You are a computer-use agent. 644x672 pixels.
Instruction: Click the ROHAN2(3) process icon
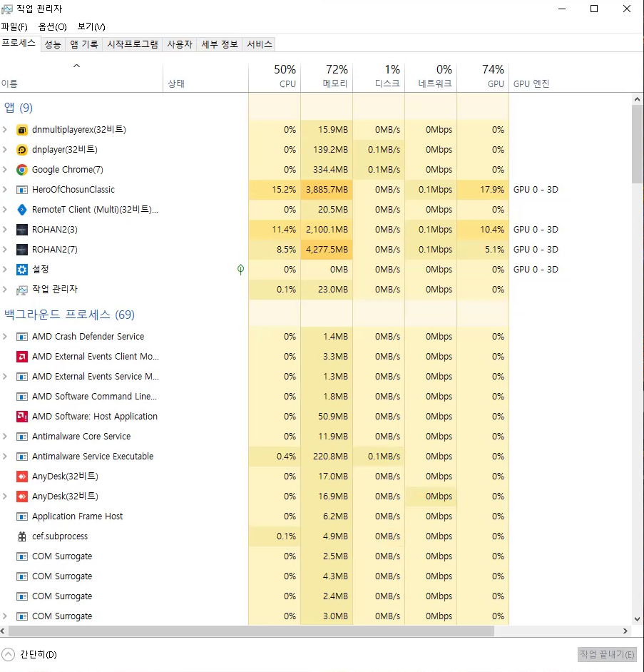(22, 230)
